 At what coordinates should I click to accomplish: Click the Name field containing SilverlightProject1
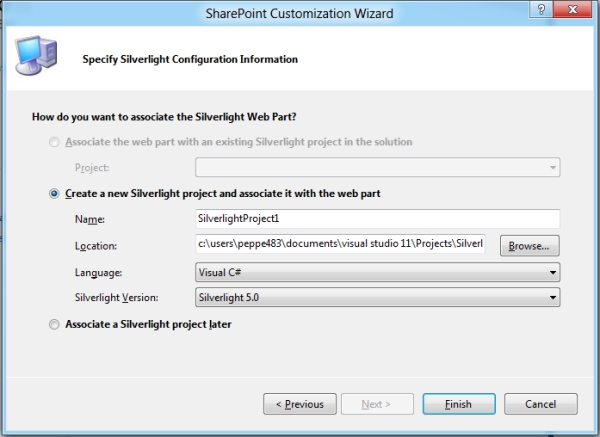(x=378, y=219)
